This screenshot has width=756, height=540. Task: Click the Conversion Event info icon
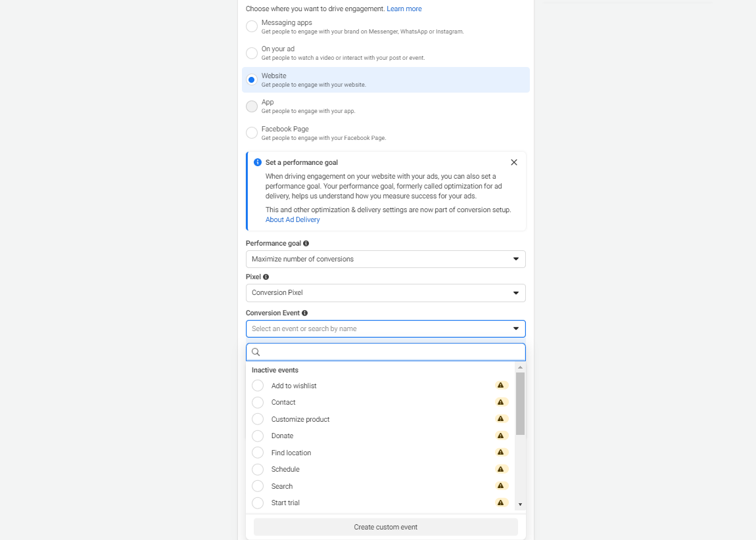(x=305, y=313)
